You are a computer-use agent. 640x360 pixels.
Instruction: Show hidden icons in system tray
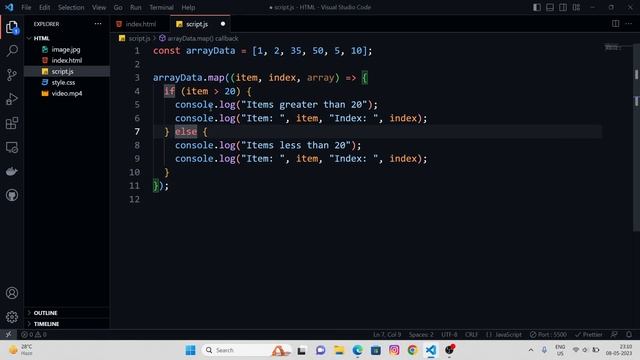[531, 350]
